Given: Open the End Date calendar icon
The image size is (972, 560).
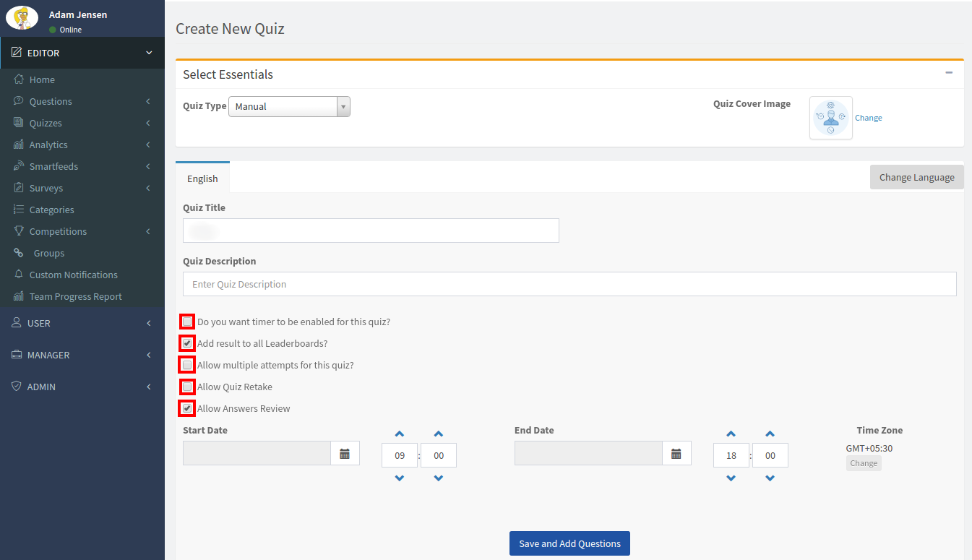Looking at the screenshot, I should point(676,454).
